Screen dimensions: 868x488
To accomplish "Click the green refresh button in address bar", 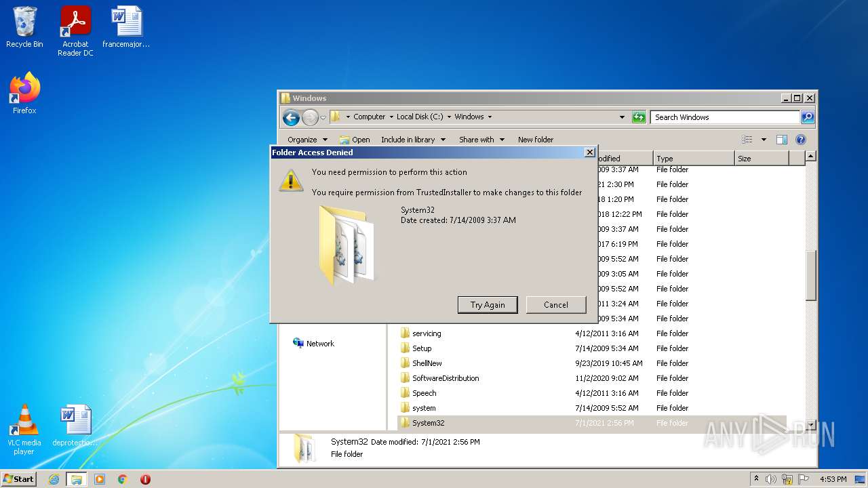I will (x=639, y=117).
